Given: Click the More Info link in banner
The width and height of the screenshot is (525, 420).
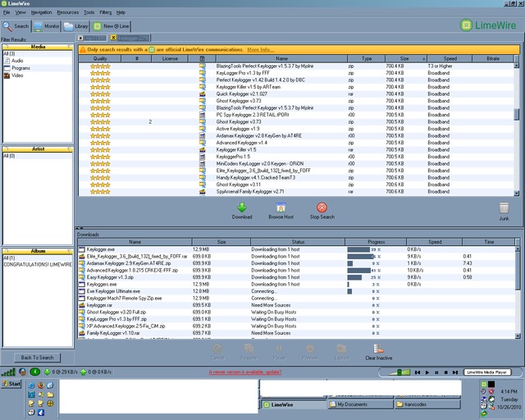Looking at the screenshot, I should point(261,49).
